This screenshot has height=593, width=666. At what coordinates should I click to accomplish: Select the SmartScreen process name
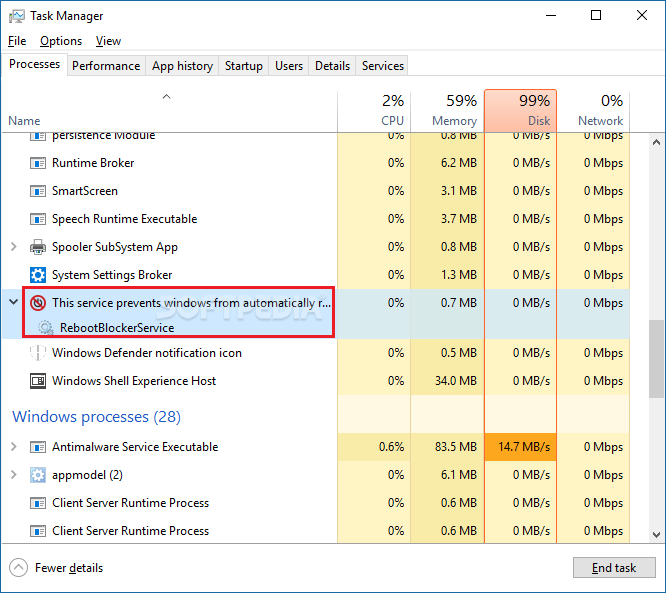(x=85, y=191)
